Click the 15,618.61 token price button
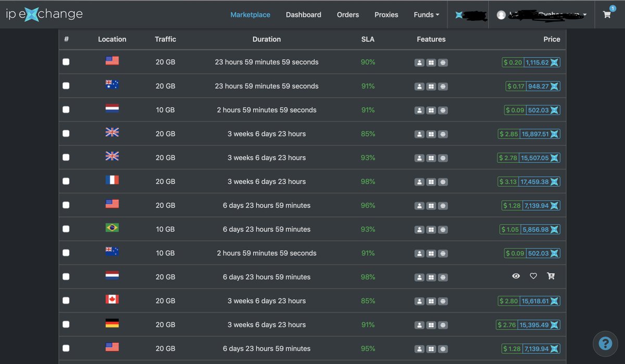Viewport: 625px width, 364px height. coord(540,302)
